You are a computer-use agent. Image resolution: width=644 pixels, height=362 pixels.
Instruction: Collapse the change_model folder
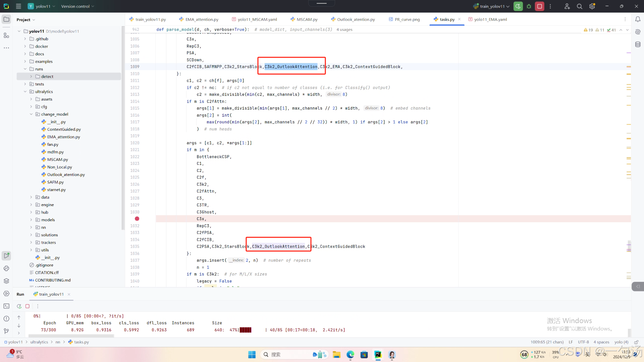coord(31,114)
